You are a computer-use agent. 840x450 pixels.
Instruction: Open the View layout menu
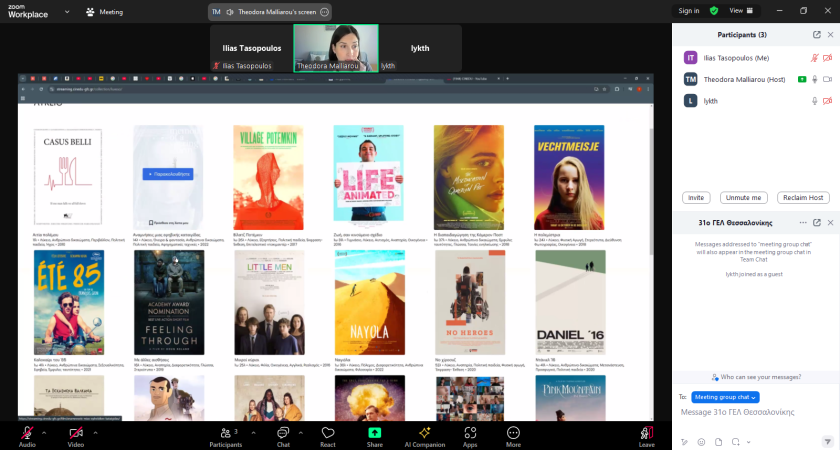point(741,11)
